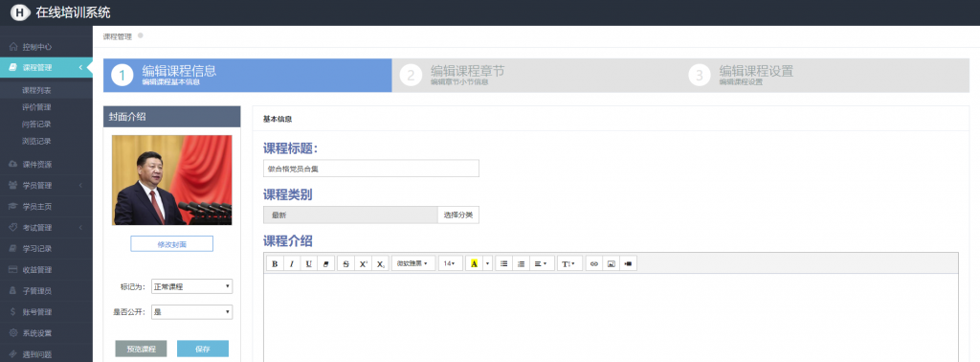Open the 微软雅黑 font family dropdown

click(x=413, y=264)
